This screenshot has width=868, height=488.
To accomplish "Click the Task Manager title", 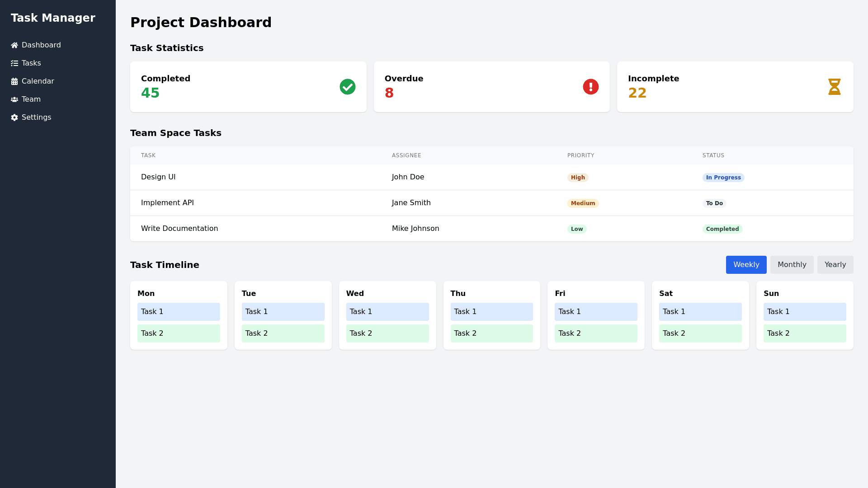I will tap(53, 18).
